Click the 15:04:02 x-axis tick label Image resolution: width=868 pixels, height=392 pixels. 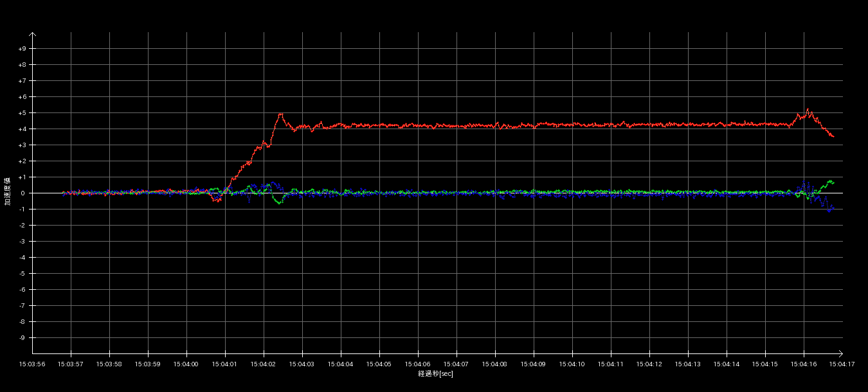coord(263,364)
